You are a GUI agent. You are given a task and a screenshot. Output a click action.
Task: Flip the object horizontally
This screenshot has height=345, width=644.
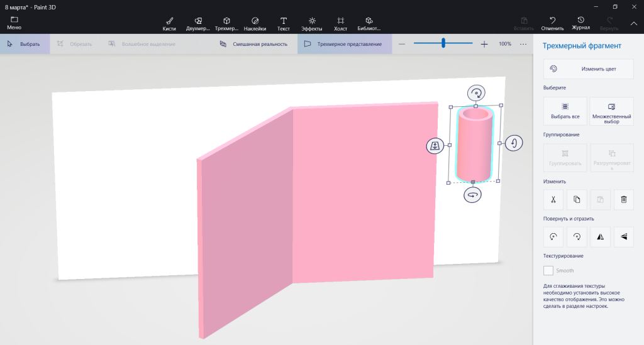[x=600, y=237]
